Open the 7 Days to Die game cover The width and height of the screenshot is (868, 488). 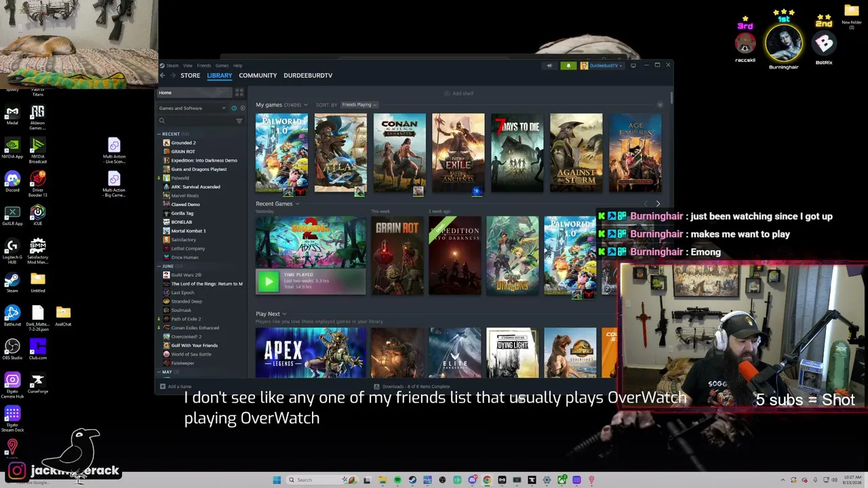pos(517,153)
